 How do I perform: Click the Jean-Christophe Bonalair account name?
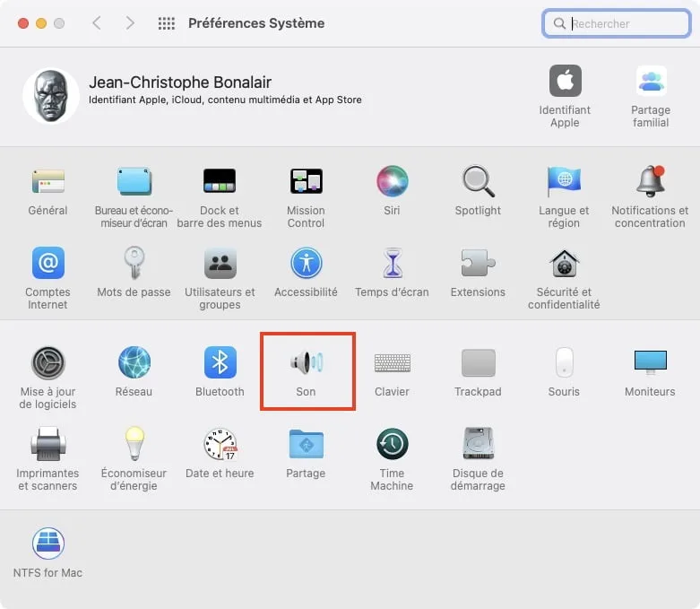click(180, 83)
